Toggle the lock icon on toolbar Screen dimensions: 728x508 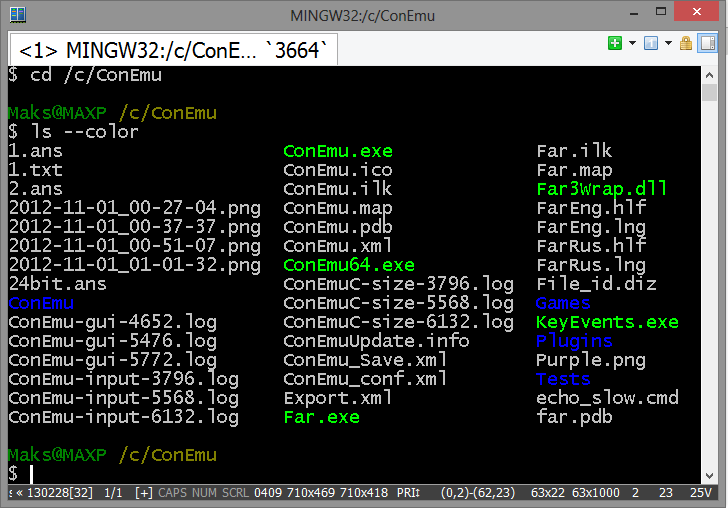[686, 43]
